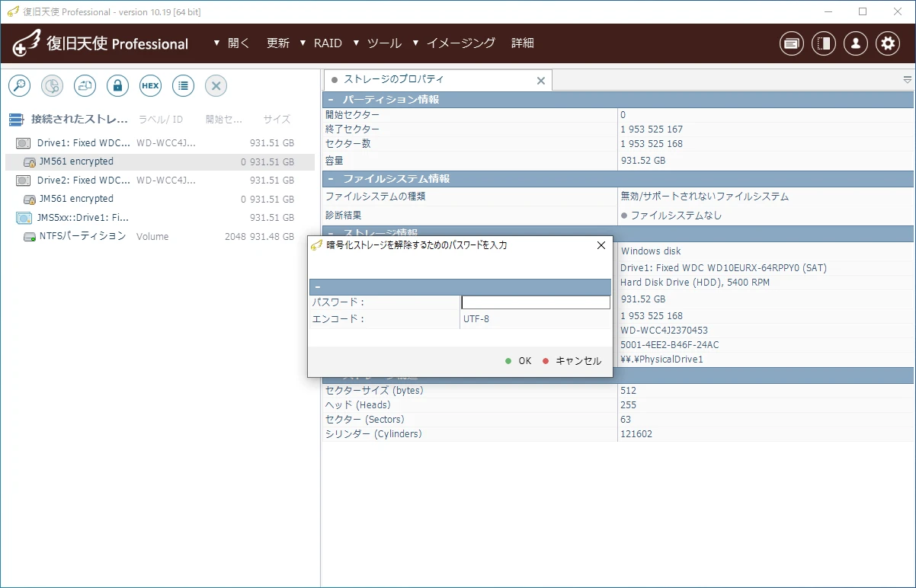Click the 開始セ... column header
Viewport: 916px width, 588px height.
224,120
